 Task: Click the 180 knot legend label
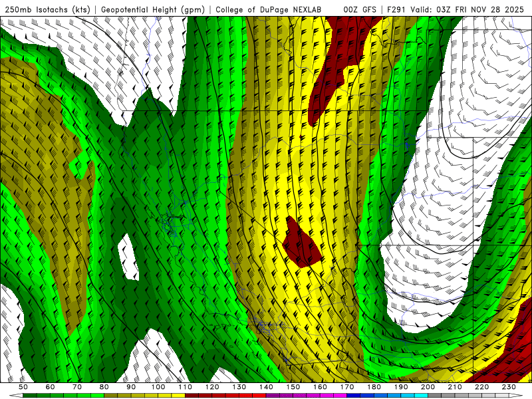(374, 387)
